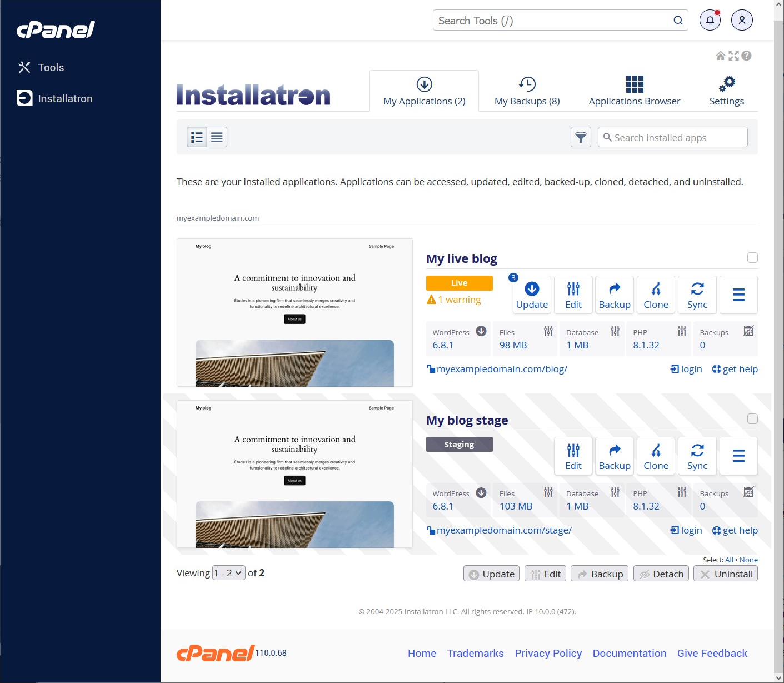
Task: Open Tools in the cPanel sidebar
Action: pyautogui.click(x=41, y=67)
